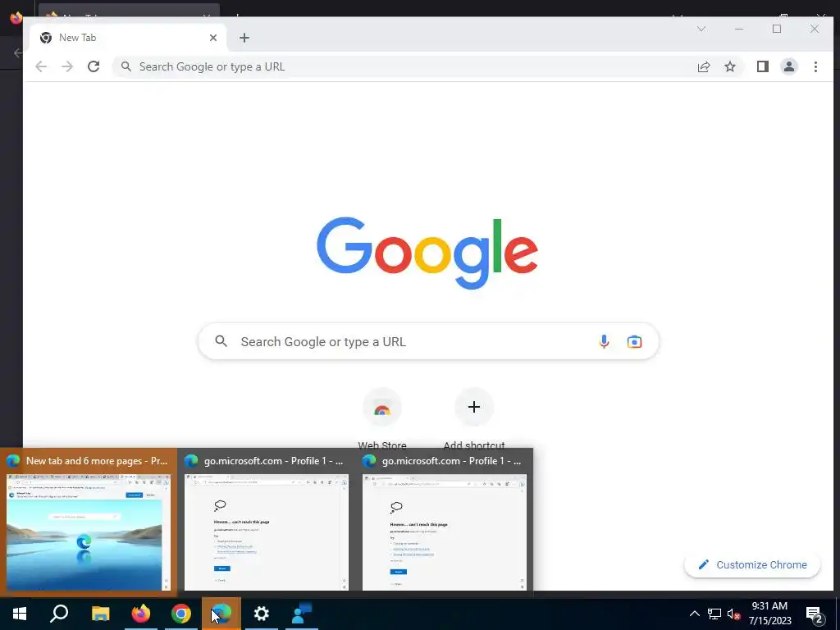The image size is (840, 630).
Task: Close the New Tab tab
Action: pyautogui.click(x=213, y=38)
